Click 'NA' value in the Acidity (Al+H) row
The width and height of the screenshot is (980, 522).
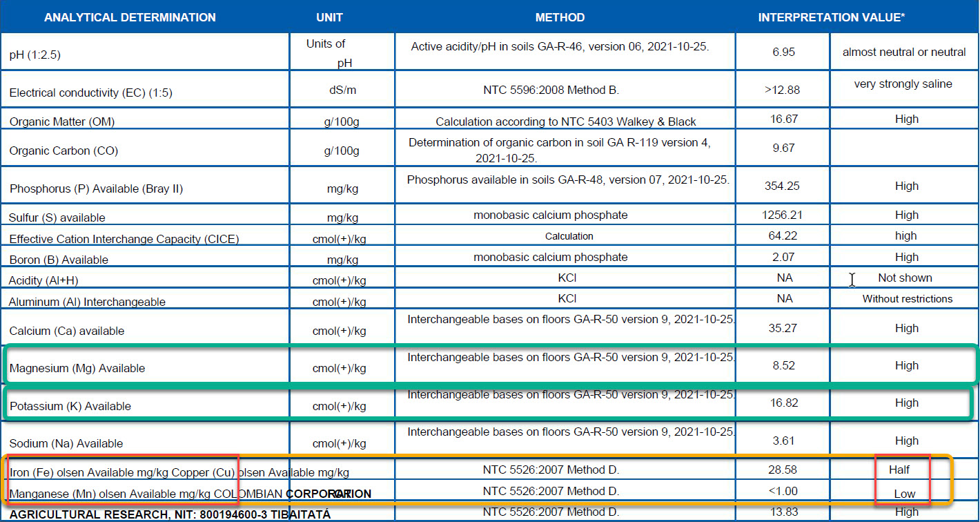point(784,278)
